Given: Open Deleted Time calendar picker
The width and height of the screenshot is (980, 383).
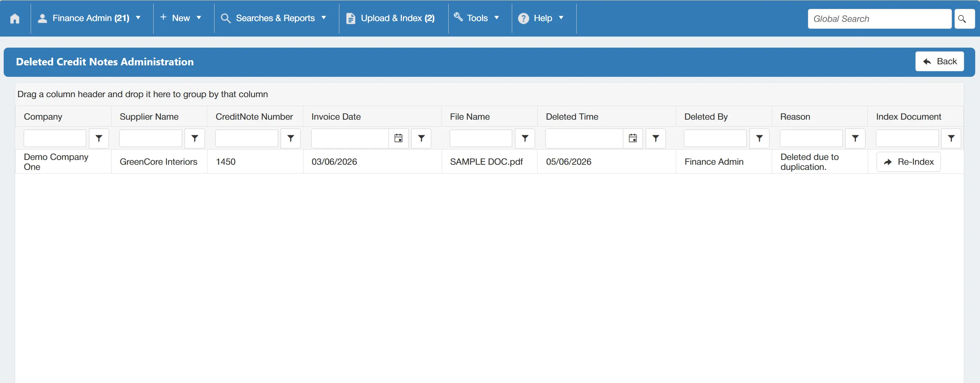Looking at the screenshot, I should point(633,139).
